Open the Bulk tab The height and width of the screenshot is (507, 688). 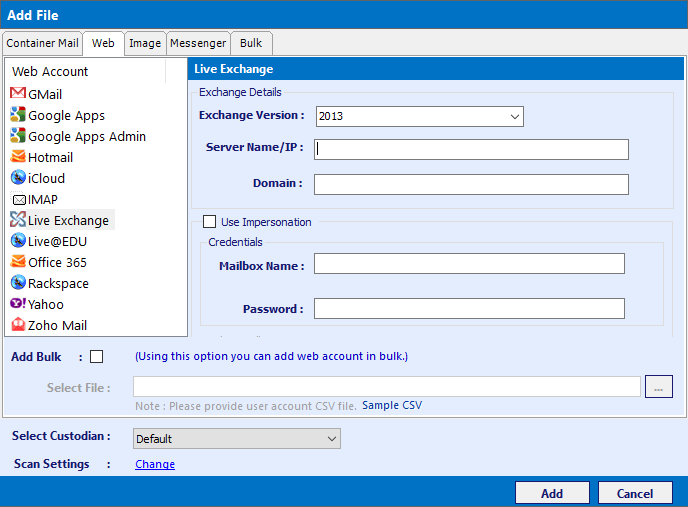coord(251,43)
